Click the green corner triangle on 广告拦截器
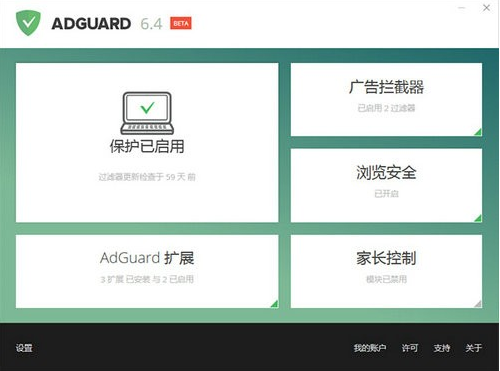500x371 pixels. pyautogui.click(x=478, y=132)
